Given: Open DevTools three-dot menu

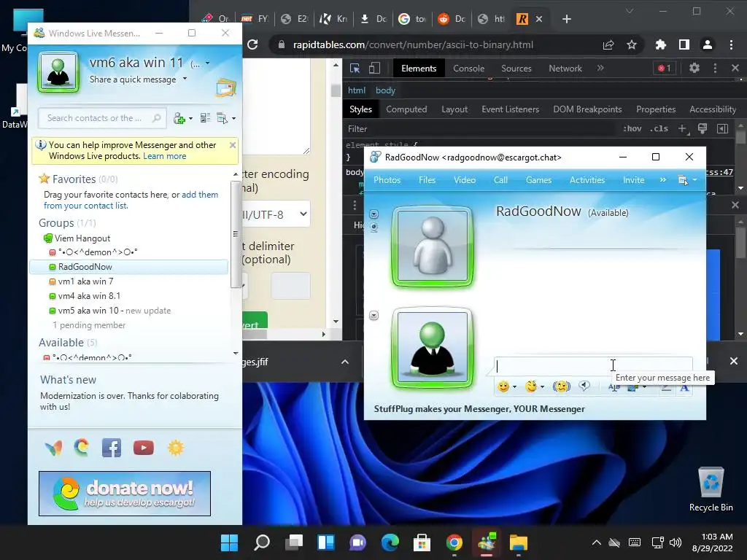Looking at the screenshot, I should (x=715, y=68).
